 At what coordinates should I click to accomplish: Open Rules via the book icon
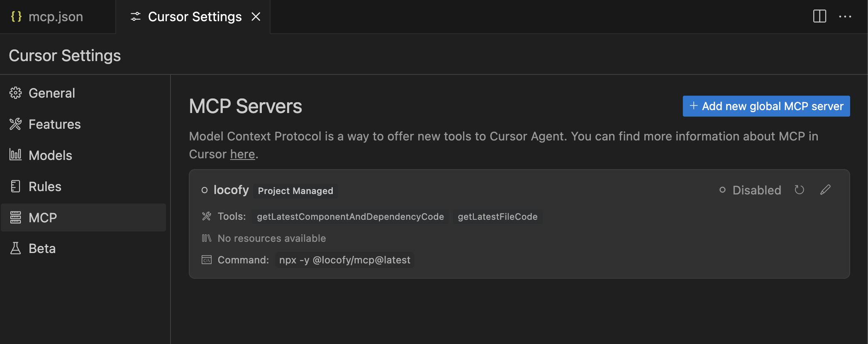(x=15, y=186)
